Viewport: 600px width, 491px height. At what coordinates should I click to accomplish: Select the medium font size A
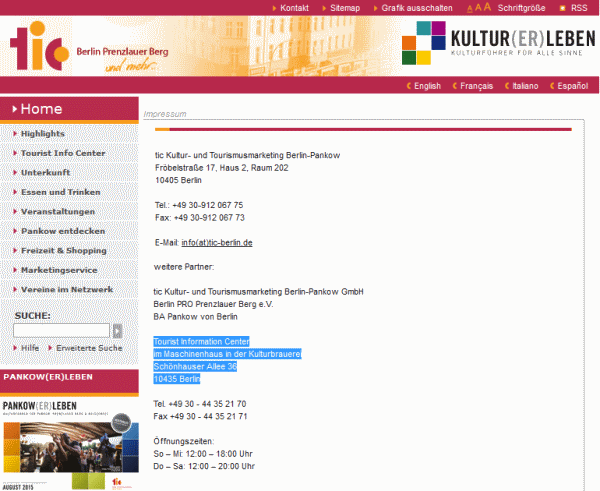[x=478, y=8]
